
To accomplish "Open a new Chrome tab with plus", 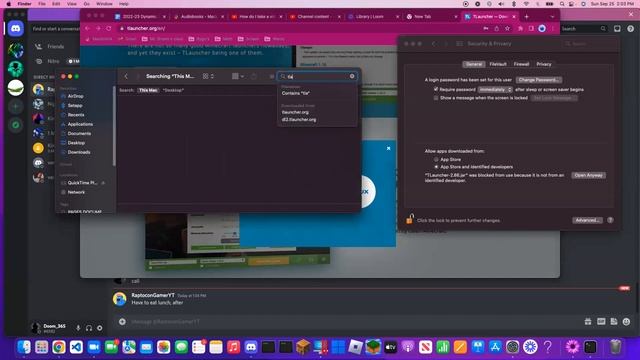I will pos(527,17).
